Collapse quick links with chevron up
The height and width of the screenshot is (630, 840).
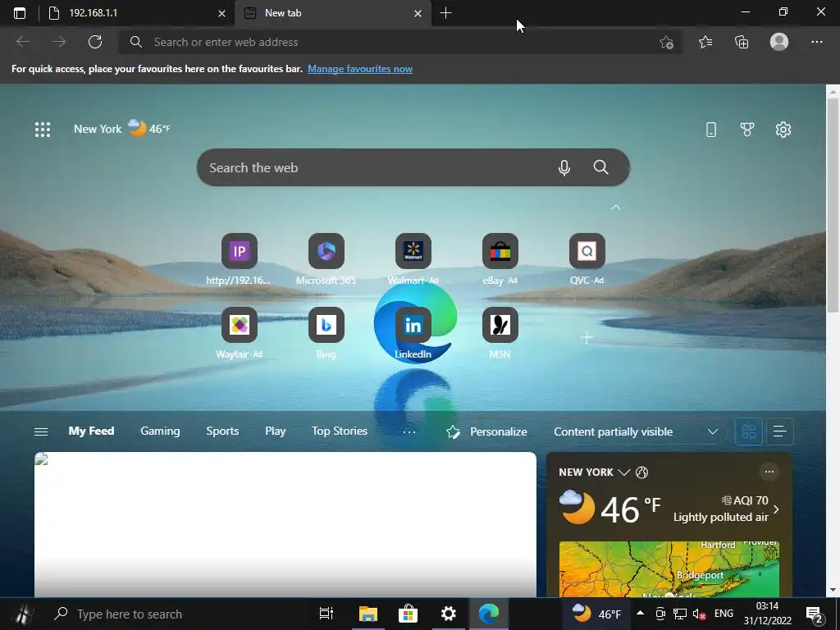pos(615,207)
